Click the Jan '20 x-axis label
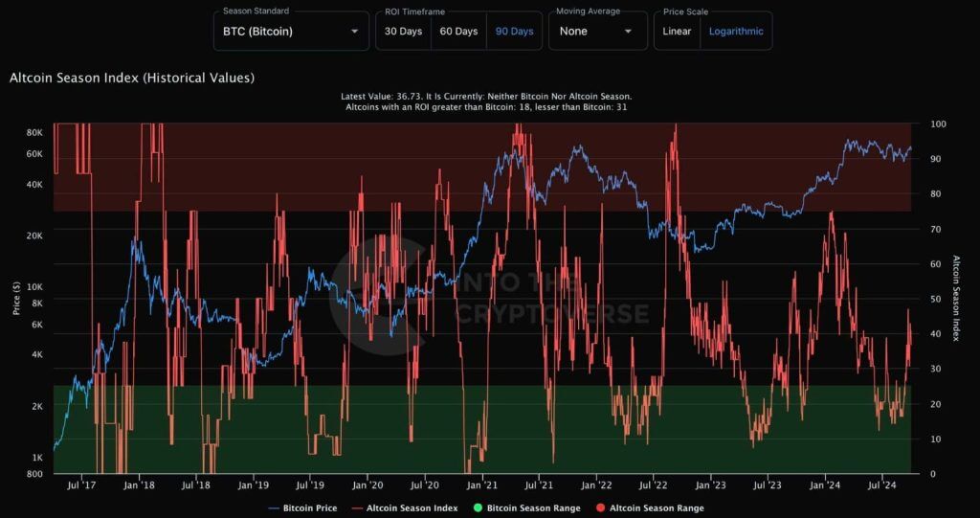The image size is (980, 518). click(x=368, y=484)
